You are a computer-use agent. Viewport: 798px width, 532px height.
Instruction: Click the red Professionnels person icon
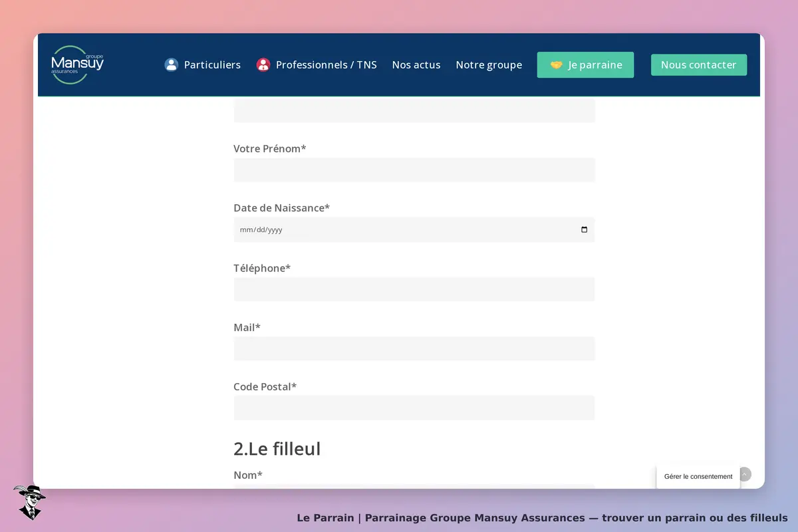tap(263, 65)
